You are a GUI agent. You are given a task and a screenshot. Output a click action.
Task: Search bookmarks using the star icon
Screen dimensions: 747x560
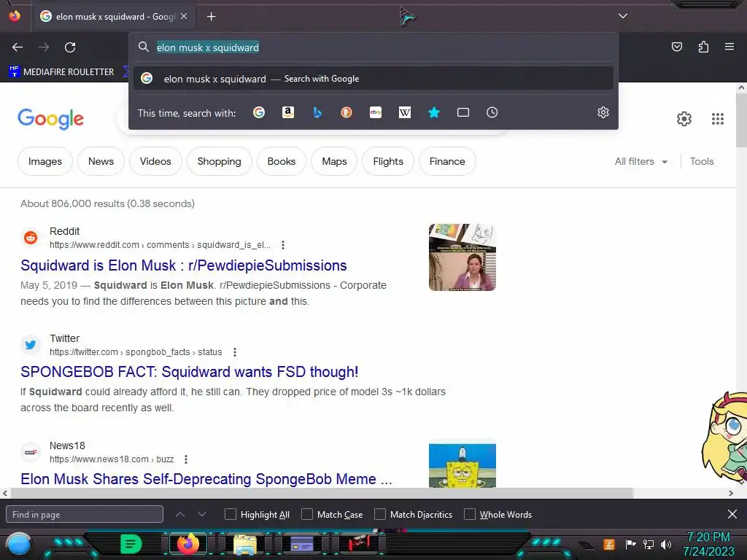click(x=433, y=112)
